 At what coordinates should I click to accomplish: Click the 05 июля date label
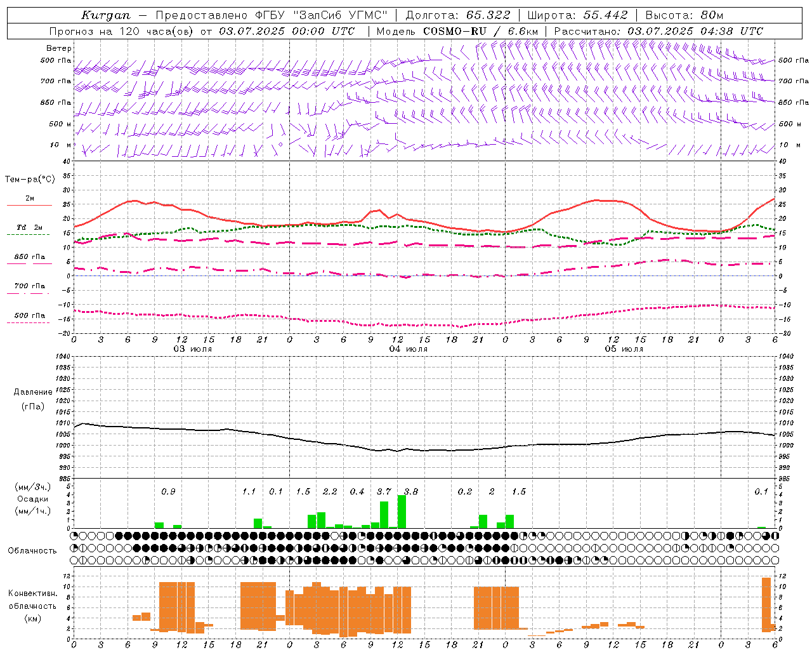click(x=624, y=349)
